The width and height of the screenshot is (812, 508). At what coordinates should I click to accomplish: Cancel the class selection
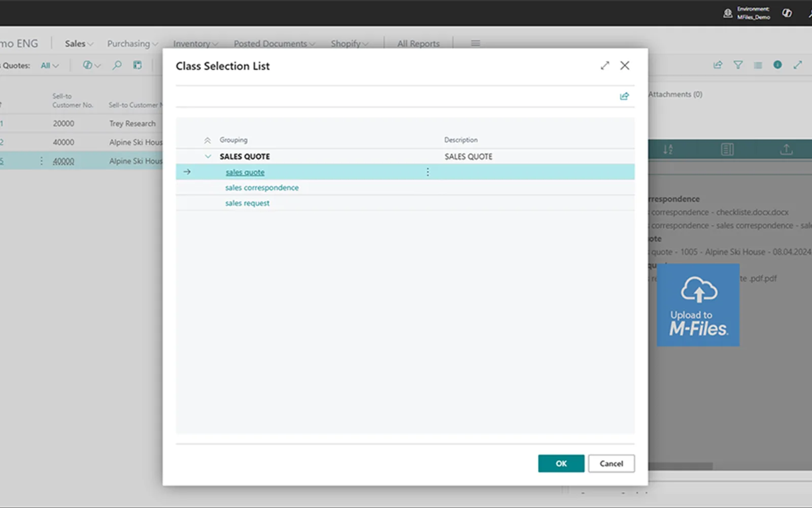[612, 463]
